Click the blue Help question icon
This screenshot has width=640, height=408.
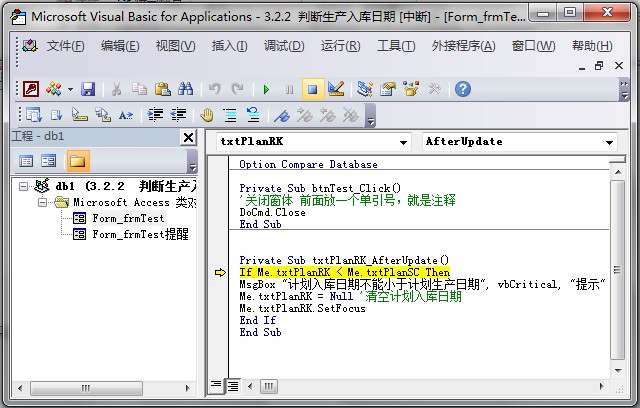pos(463,89)
